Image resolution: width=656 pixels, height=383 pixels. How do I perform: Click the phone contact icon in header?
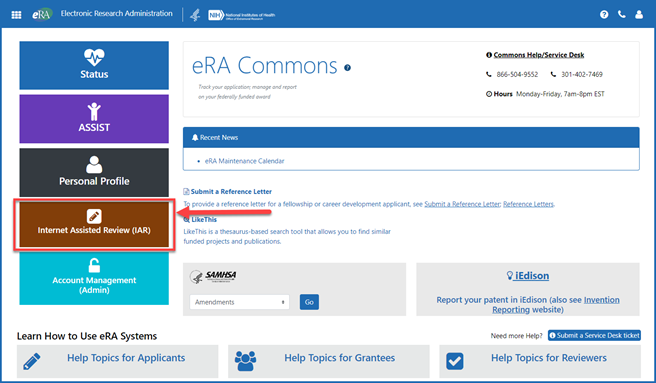coord(622,15)
